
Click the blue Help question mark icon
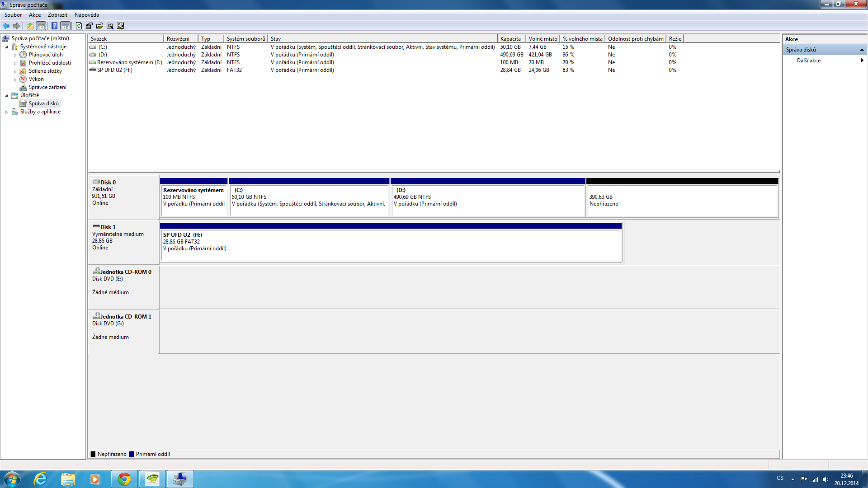pyautogui.click(x=54, y=26)
